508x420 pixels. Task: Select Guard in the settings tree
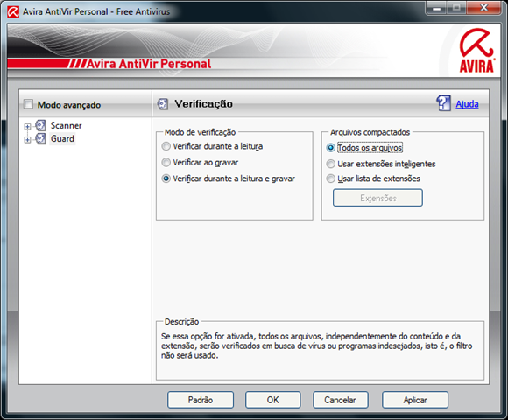pyautogui.click(x=62, y=138)
